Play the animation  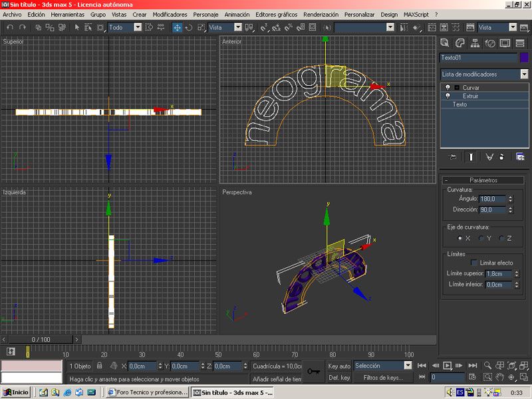point(447,365)
